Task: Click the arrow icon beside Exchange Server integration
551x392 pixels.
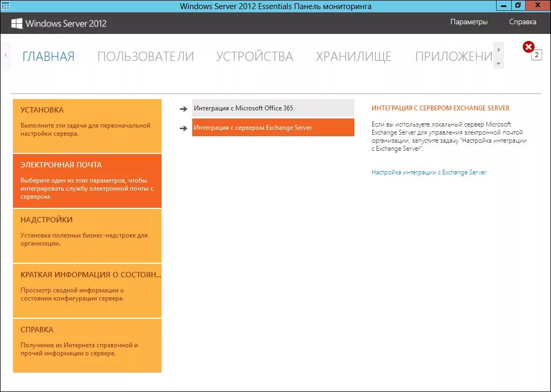Action: point(184,128)
